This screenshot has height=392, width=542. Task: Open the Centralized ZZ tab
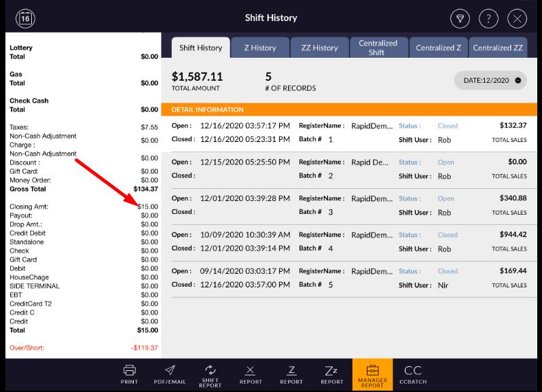[498, 48]
